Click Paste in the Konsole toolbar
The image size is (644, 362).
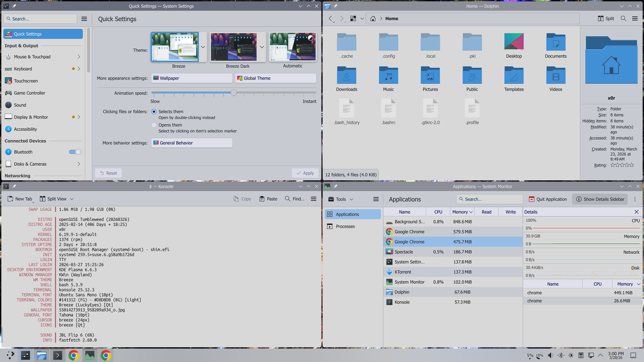[x=268, y=199]
